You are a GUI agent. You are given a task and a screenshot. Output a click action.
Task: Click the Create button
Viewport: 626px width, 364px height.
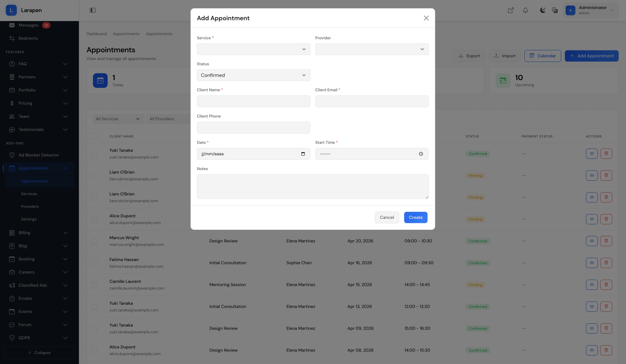coord(415,217)
